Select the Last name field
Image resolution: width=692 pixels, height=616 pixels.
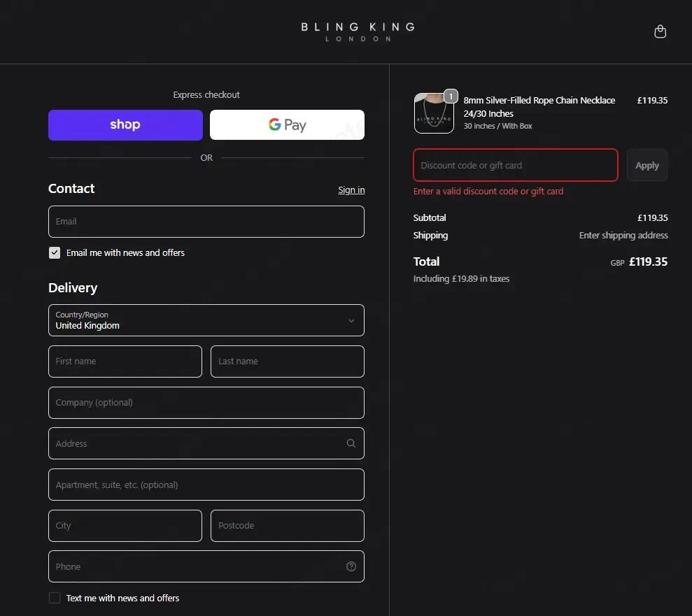pos(288,361)
